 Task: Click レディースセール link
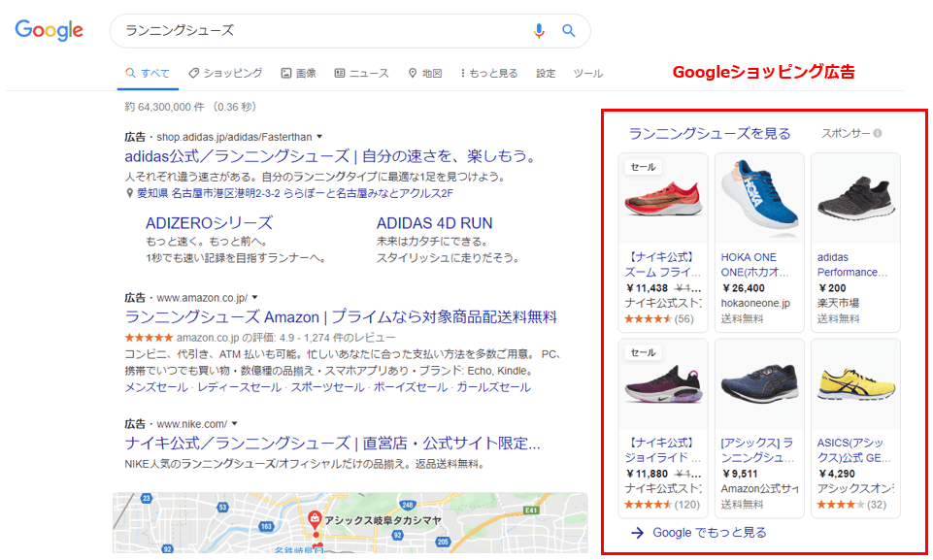click(239, 387)
